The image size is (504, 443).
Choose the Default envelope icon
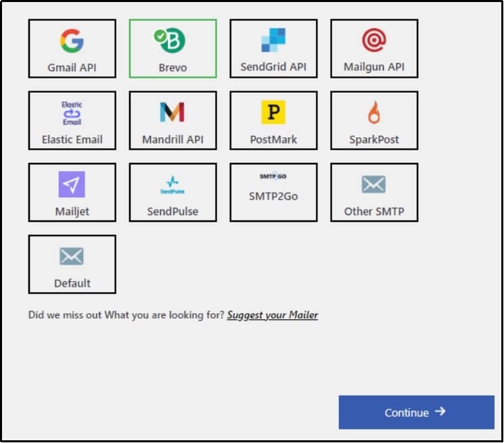pyautogui.click(x=72, y=256)
